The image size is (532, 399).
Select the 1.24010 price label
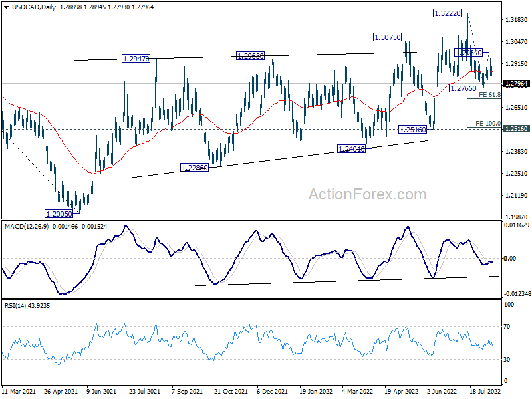click(352, 148)
